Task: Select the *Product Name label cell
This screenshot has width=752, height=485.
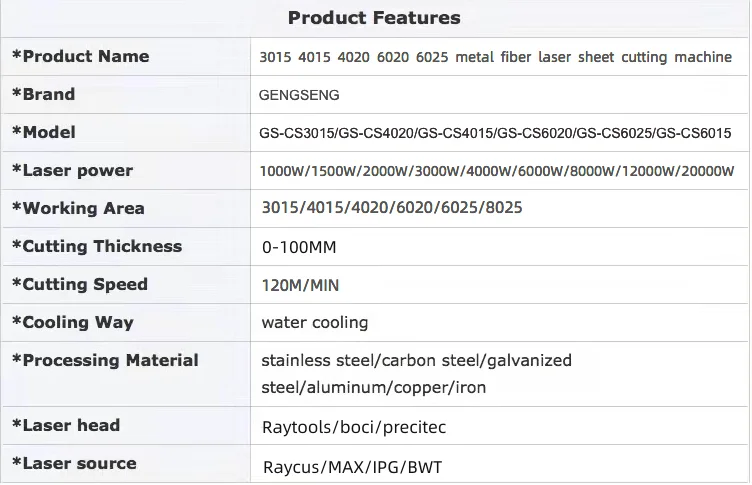Action: pos(80,57)
